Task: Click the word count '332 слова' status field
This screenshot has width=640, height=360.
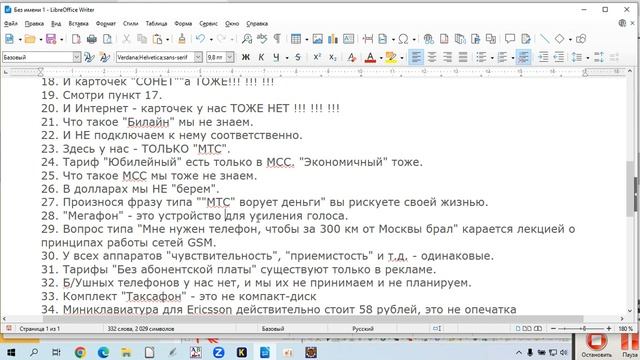Action: click(x=141, y=329)
